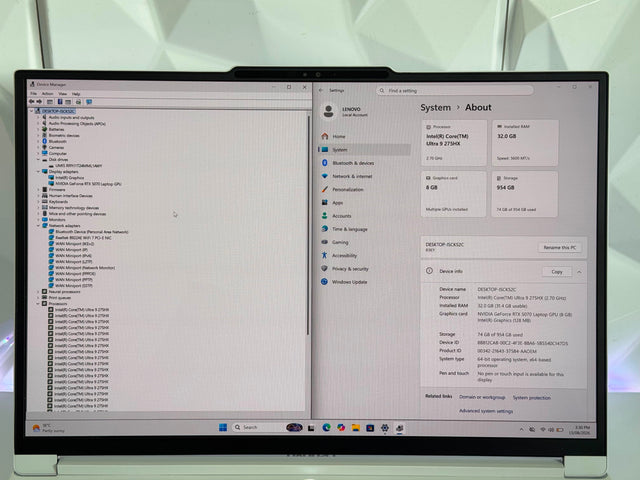Click the blue Help icon in Device Manager toolbar

tap(60, 102)
